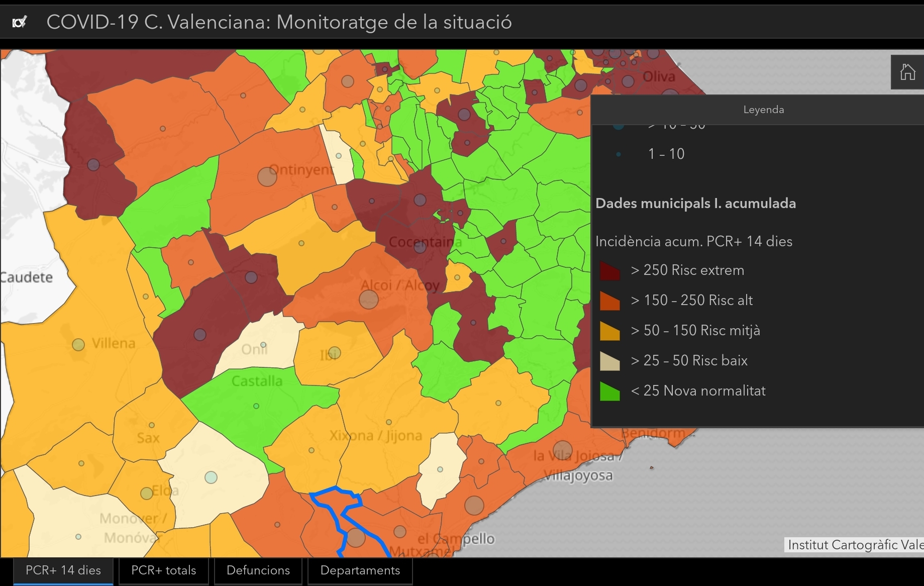Viewport: 924px width, 586px height.
Task: Click the green Nova normalitat legend swatch
Action: 610,391
